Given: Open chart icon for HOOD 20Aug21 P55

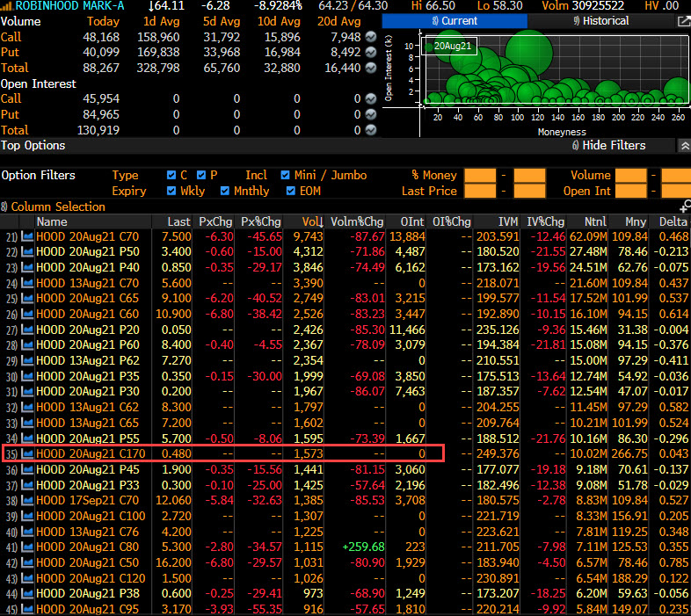Looking at the screenshot, I should (27, 438).
